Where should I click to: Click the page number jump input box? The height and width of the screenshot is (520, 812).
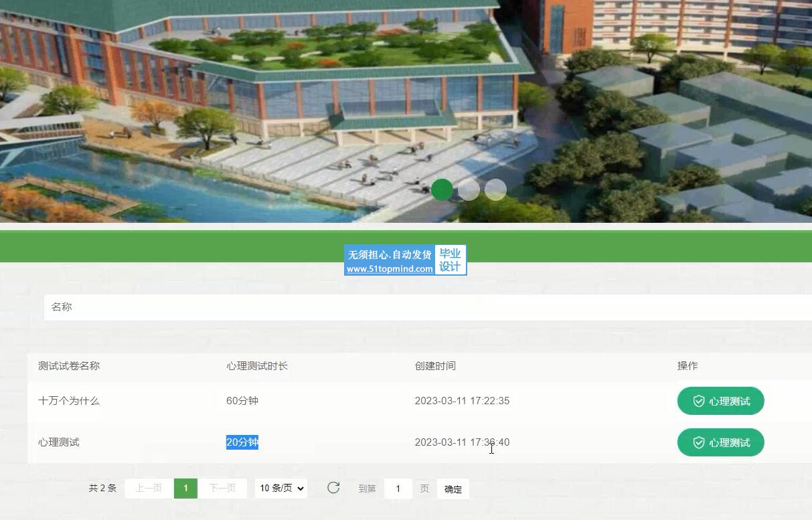[x=398, y=489]
